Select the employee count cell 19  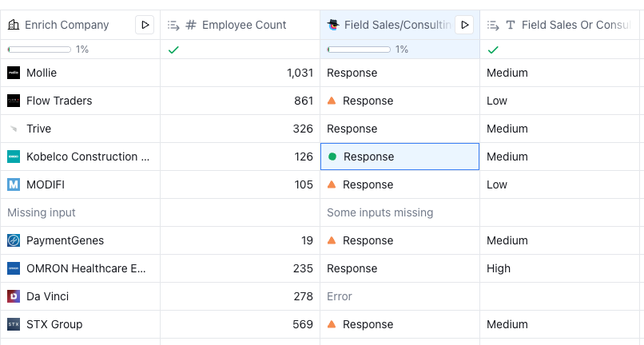tap(240, 240)
